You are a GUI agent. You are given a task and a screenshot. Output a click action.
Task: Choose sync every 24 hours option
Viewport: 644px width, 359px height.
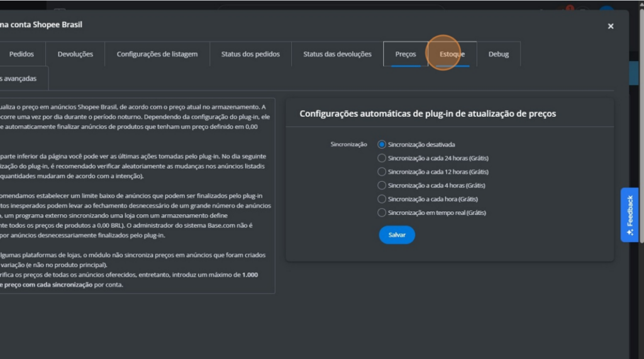[x=382, y=158]
